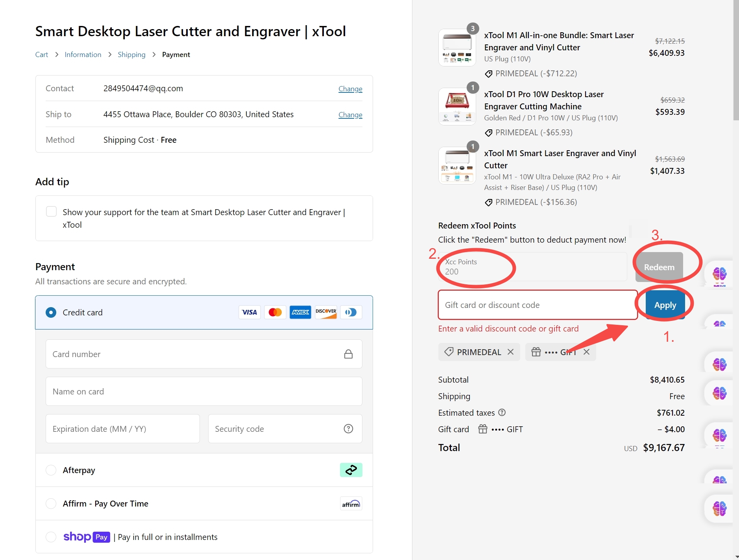Click the Shipping value Free in totals
Image resolution: width=739 pixels, height=560 pixels.
tap(677, 396)
